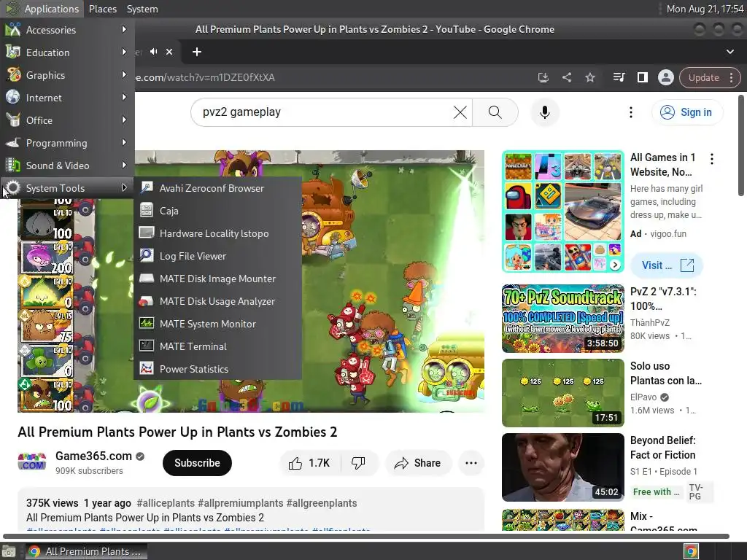The height and width of the screenshot is (560, 747).
Task: Bookmark this page with the star icon
Action: [589, 77]
